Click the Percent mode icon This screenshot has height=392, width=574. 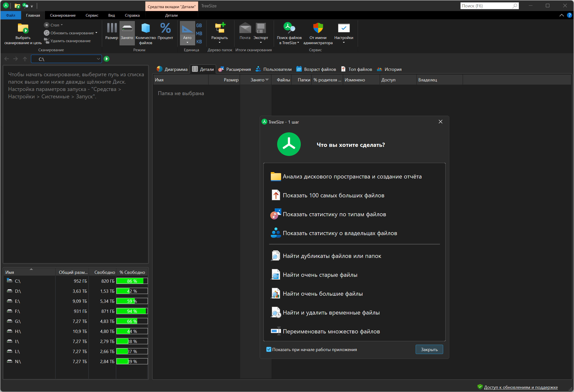click(x=165, y=28)
